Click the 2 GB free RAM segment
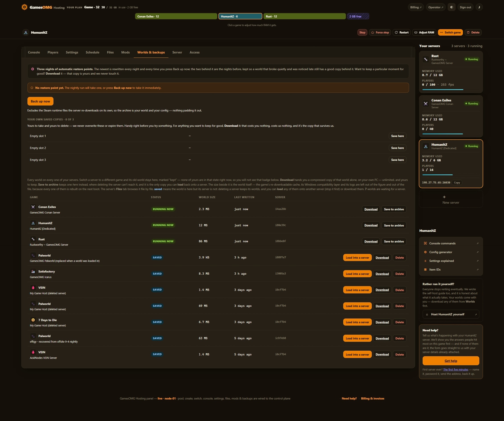 point(358,16)
